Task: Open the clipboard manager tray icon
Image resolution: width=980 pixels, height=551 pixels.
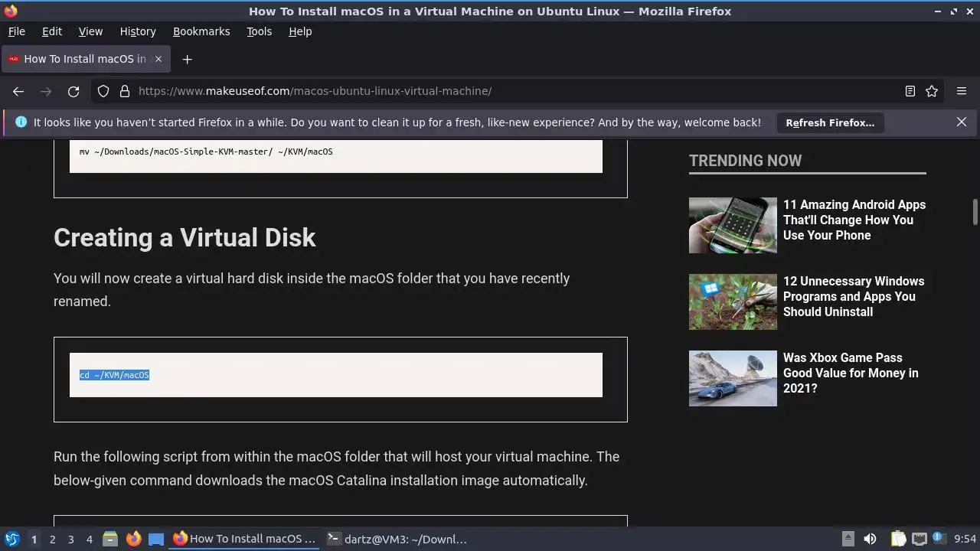Action: [x=898, y=539]
